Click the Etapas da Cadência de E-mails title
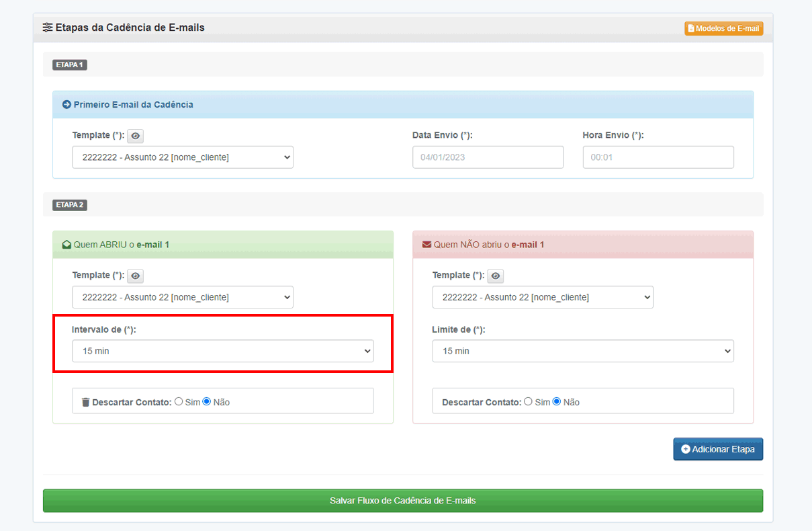 pyautogui.click(x=130, y=28)
